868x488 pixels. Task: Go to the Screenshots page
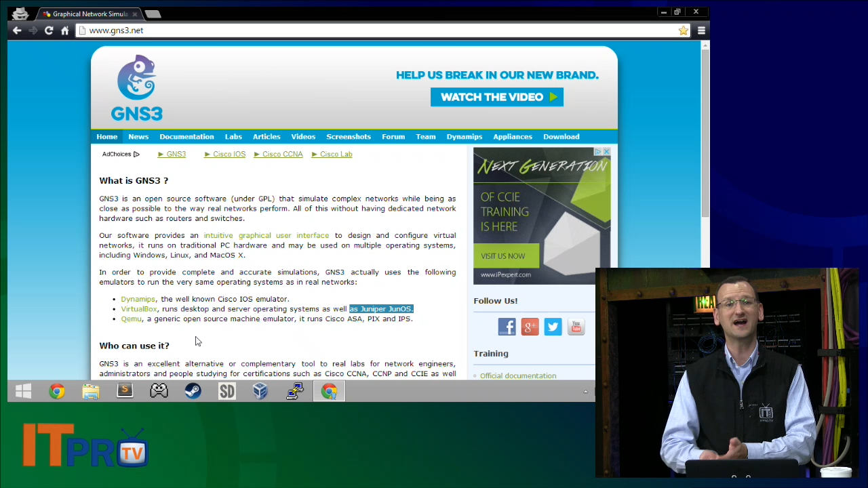point(349,137)
